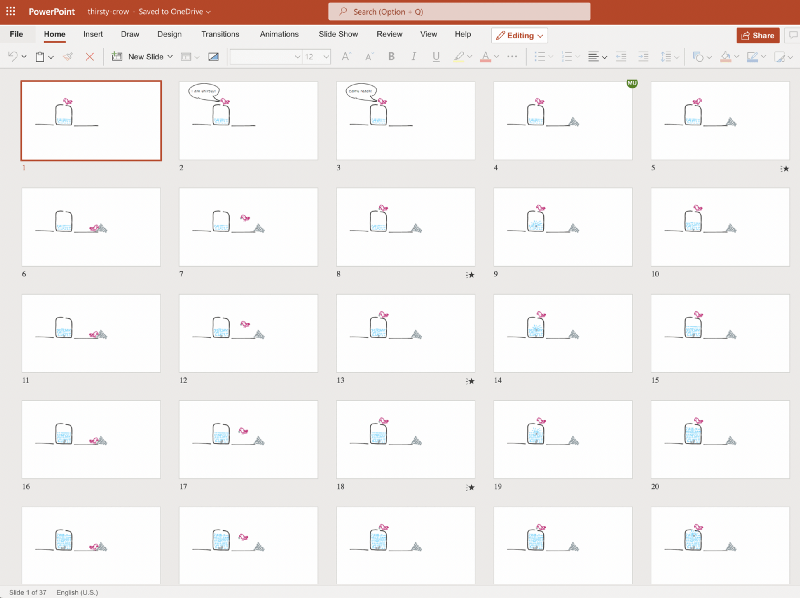800x598 pixels.
Task: Toggle Bold formatting
Action: click(392, 57)
